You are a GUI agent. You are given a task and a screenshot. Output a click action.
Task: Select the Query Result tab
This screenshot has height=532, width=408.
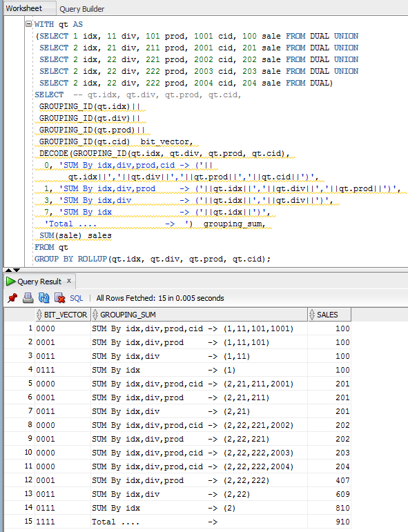click(39, 282)
